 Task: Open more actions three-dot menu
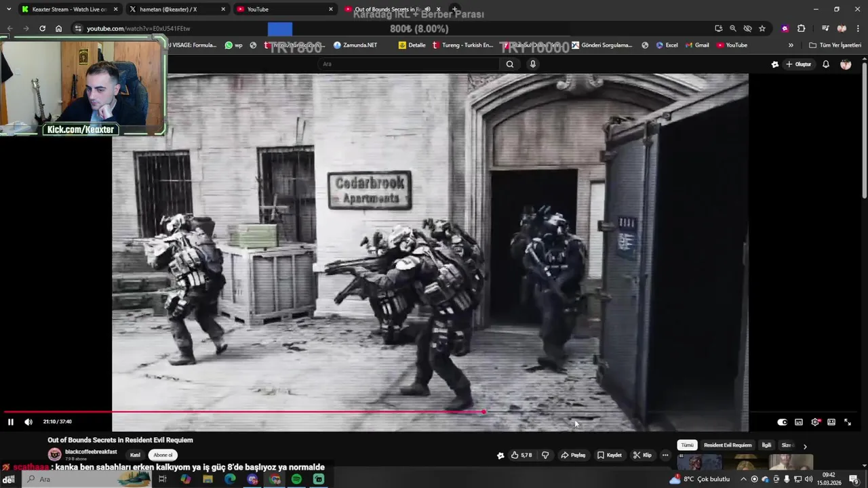point(665,455)
